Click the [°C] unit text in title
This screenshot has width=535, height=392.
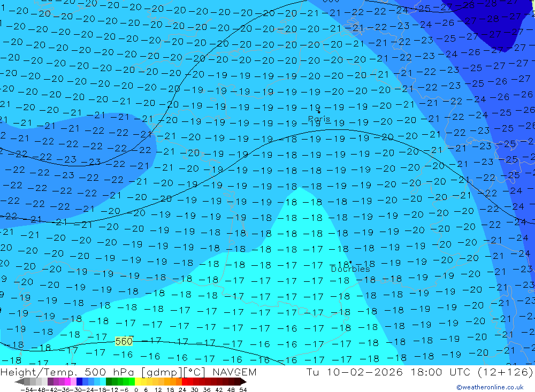pos(195,372)
